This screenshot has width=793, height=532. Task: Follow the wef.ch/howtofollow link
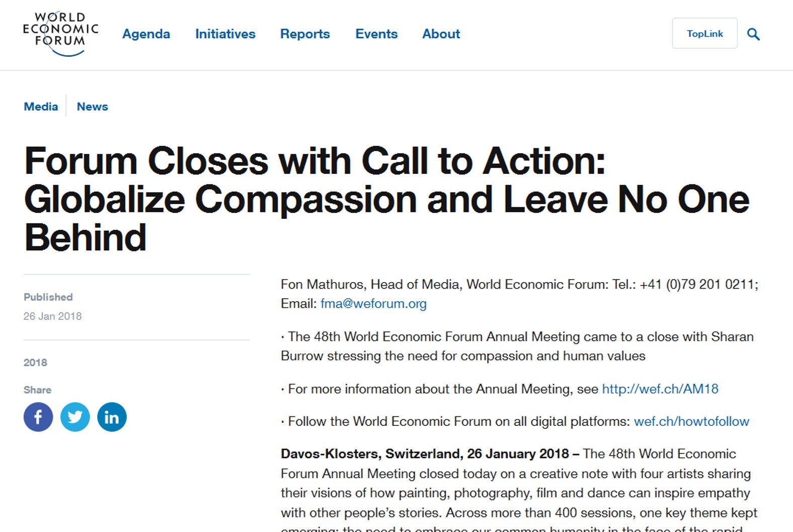pyautogui.click(x=691, y=421)
